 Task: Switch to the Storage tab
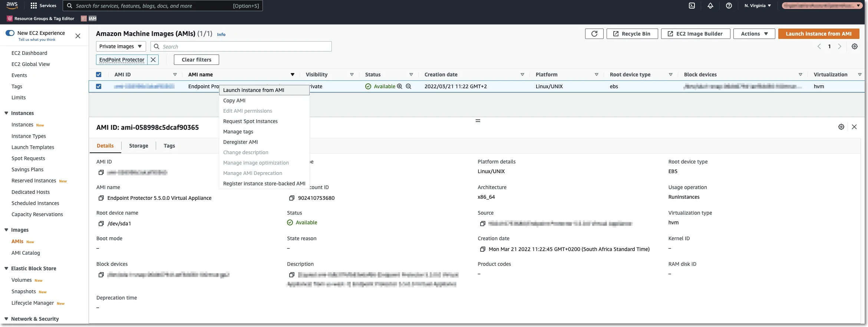pyautogui.click(x=139, y=146)
